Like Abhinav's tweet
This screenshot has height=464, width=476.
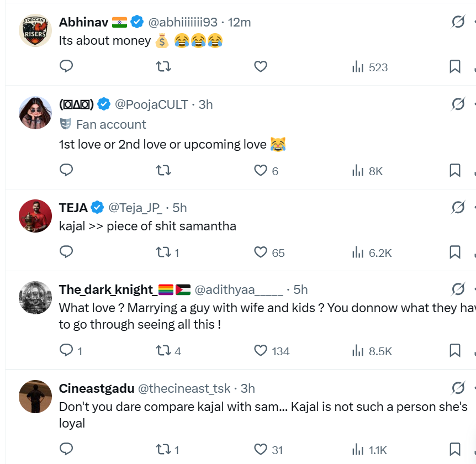[x=261, y=67]
